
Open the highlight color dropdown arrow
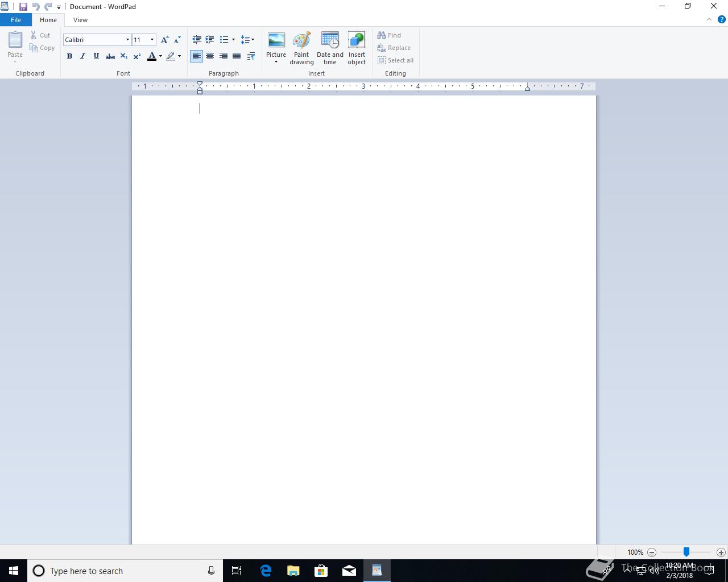pos(179,56)
